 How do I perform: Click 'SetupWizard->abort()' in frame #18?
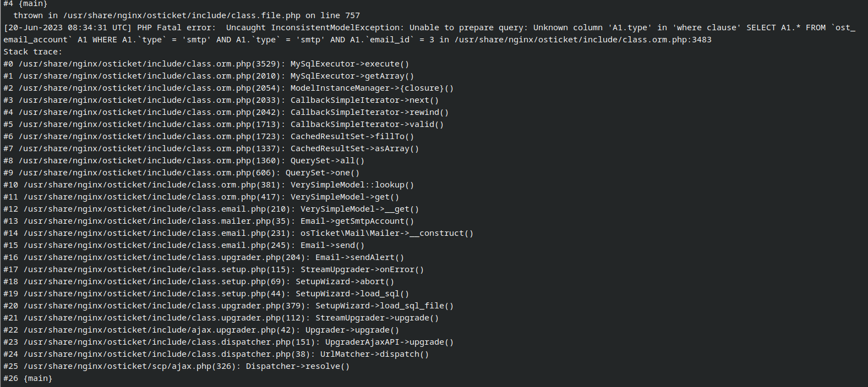345,281
